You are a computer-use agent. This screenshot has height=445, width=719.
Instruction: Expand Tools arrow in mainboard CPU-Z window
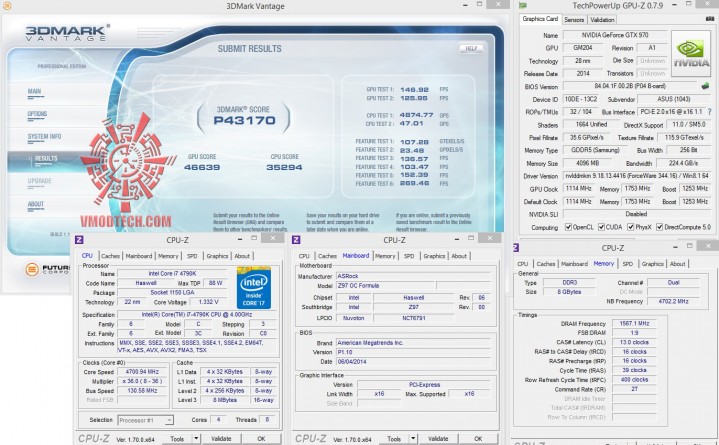pos(413,439)
